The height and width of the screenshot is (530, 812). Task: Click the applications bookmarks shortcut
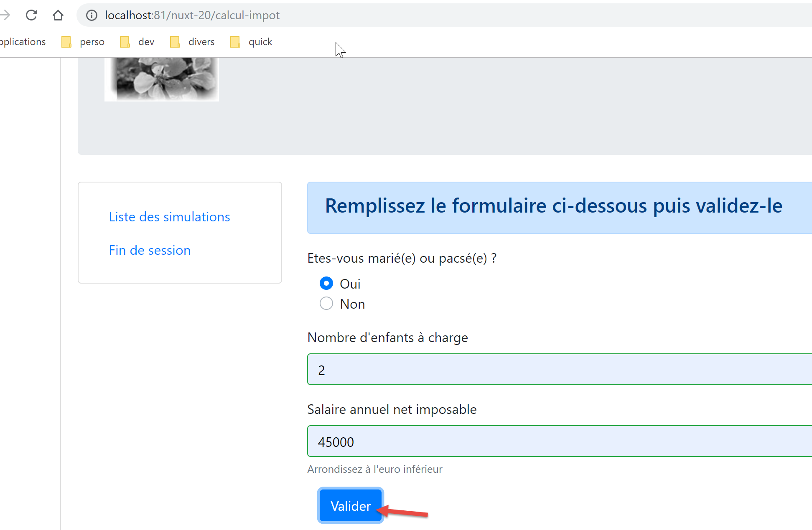[23, 42]
